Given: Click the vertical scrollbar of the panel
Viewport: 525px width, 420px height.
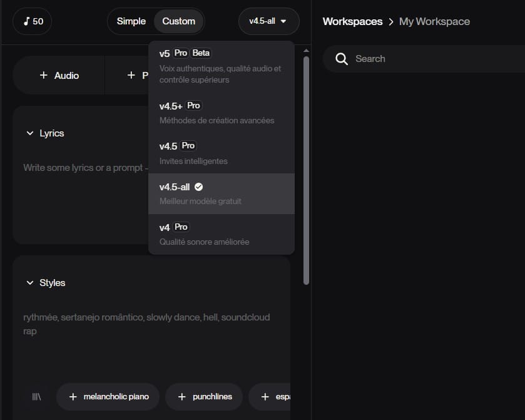Looking at the screenshot, I should (x=306, y=169).
